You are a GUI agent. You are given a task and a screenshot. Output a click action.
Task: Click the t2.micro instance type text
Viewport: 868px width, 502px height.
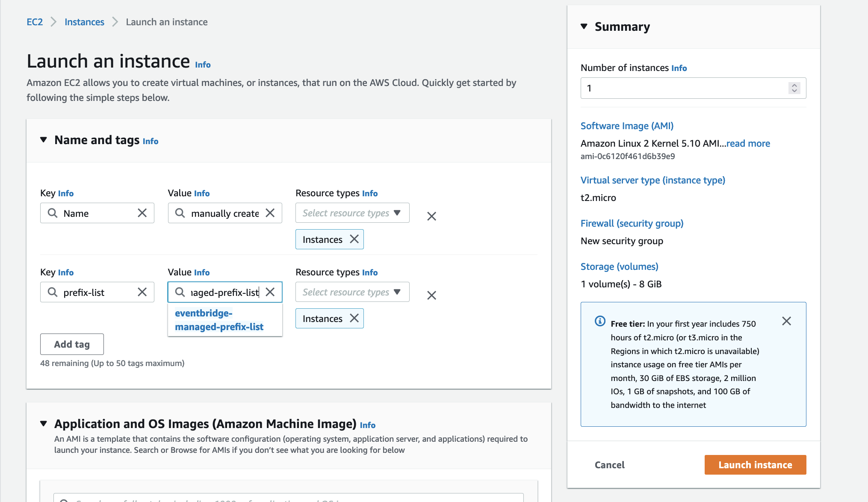[598, 198]
